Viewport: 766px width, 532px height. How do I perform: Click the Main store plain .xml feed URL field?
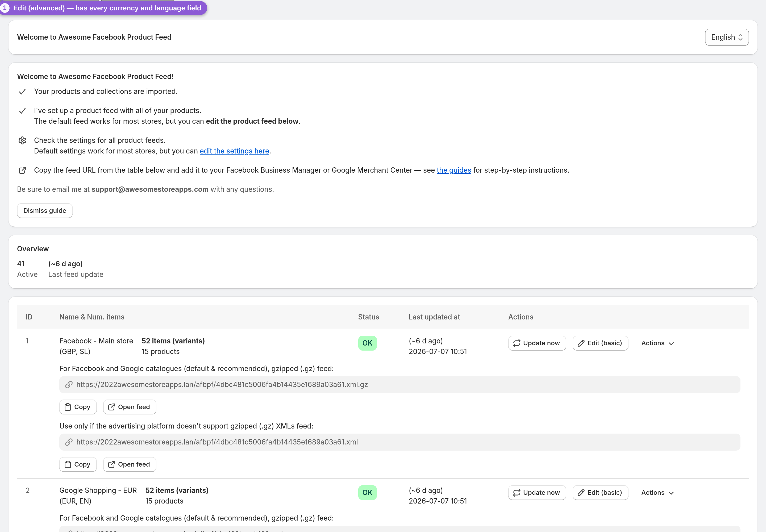click(400, 442)
